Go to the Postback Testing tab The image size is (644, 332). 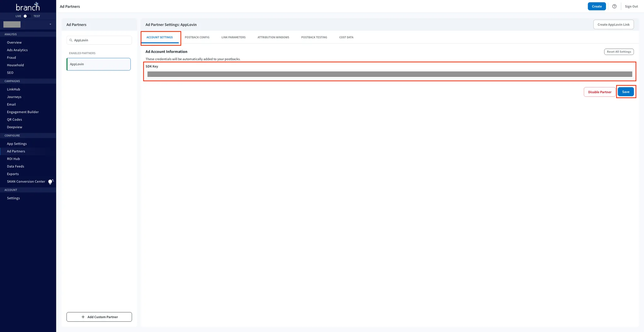[x=314, y=37]
